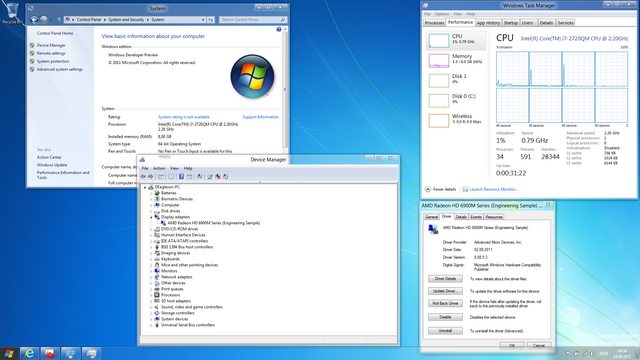The height and width of the screenshot is (360, 640).
Task: Expand Universal Serial Bus controllers node
Action: (x=151, y=325)
